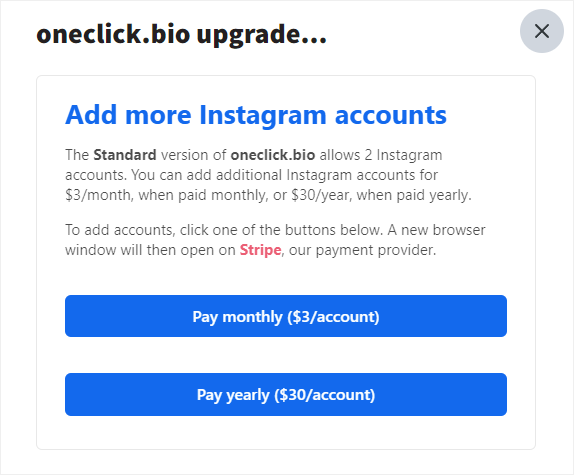Click empty card space between payment buttons
Viewport: 574px width, 475px height.
point(286,355)
